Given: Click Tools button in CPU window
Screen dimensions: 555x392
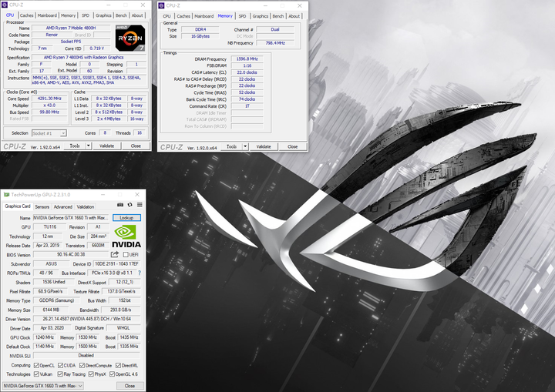Looking at the screenshot, I should pos(75,146).
